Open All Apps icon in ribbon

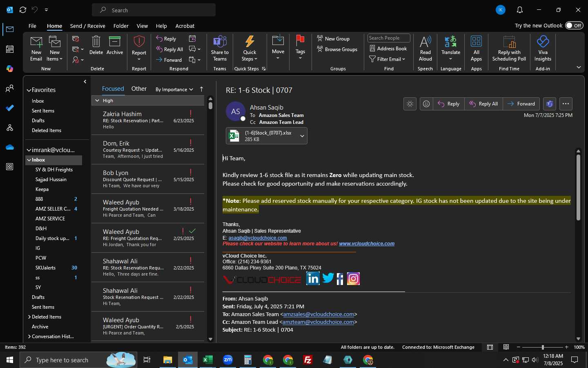[476, 42]
